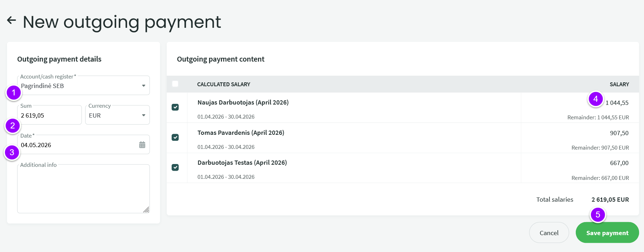This screenshot has width=644, height=252.
Task: Cancel the outgoing payment
Action: coord(549,233)
